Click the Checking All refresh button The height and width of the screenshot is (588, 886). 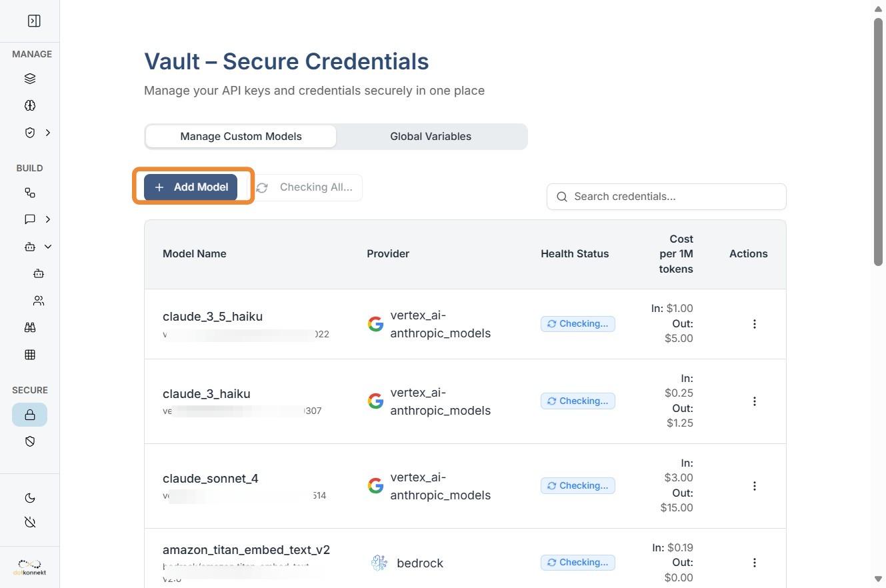click(309, 187)
